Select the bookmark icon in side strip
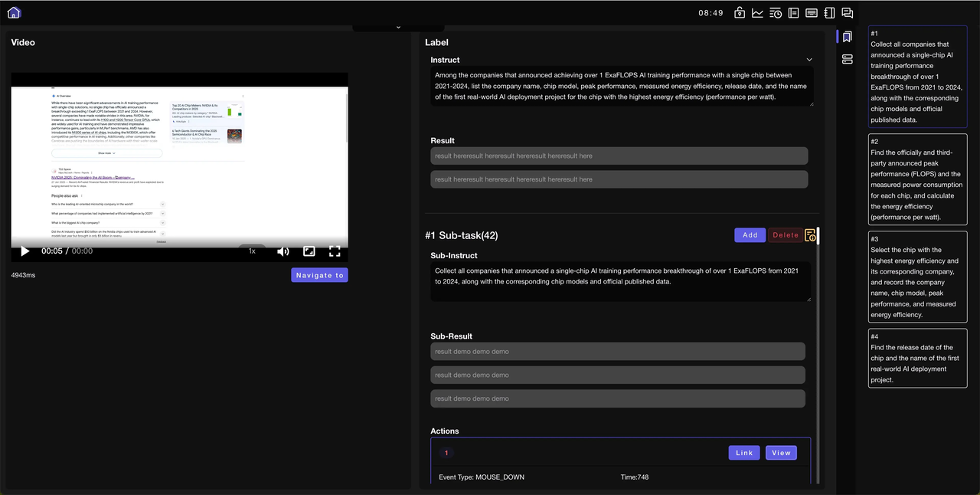980x495 pixels. coord(847,37)
